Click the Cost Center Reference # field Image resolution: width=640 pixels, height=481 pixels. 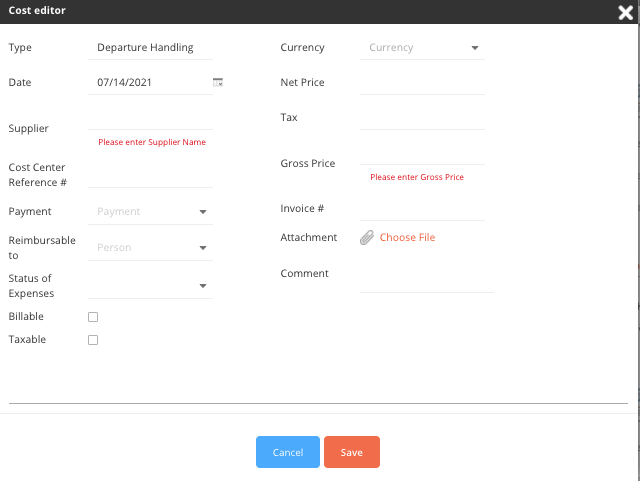point(150,176)
